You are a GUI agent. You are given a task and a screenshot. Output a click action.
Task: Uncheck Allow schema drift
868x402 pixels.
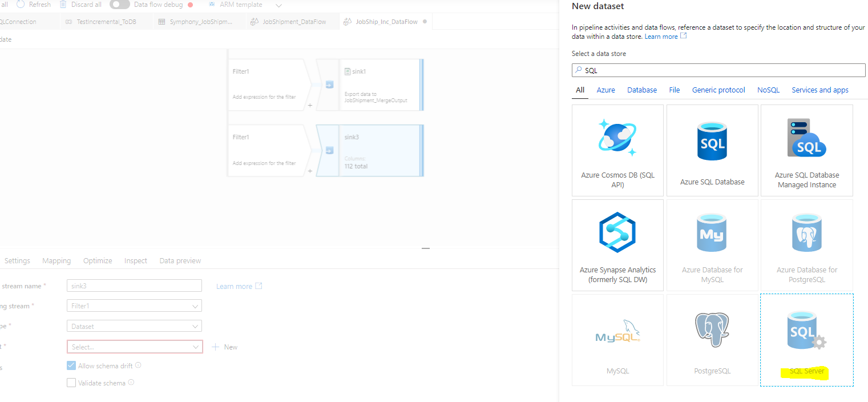point(71,365)
